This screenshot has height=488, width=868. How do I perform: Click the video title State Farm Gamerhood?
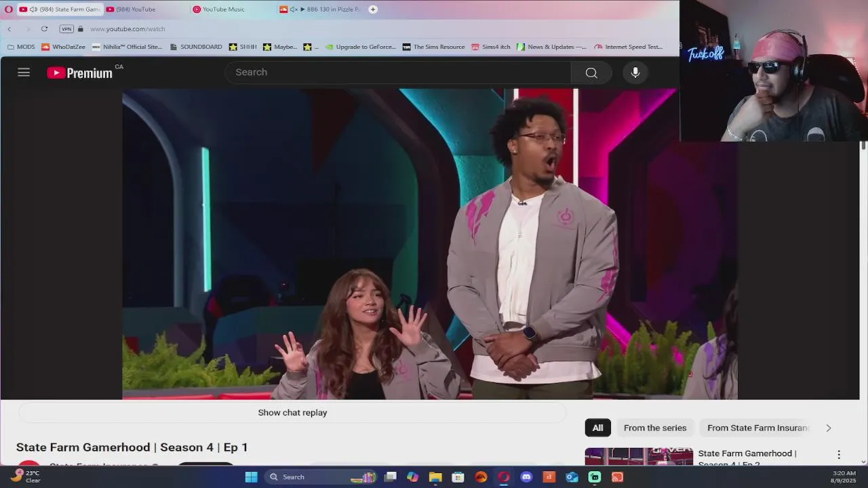pos(132,447)
